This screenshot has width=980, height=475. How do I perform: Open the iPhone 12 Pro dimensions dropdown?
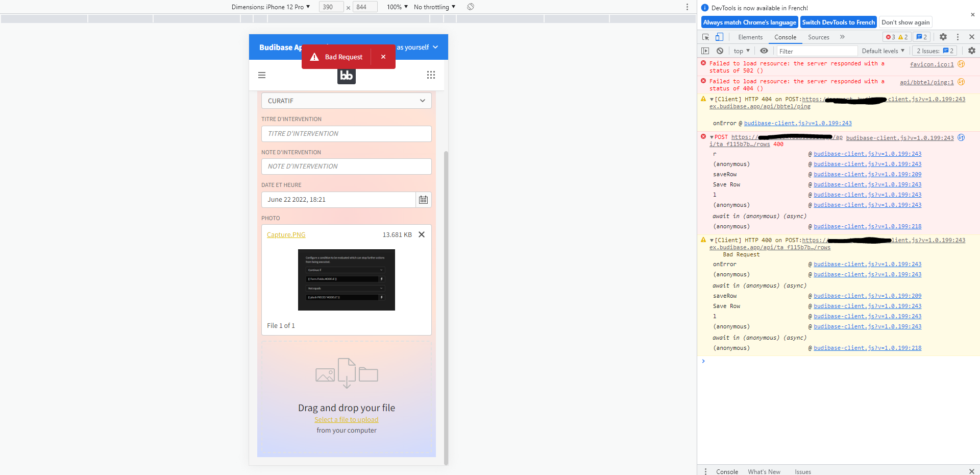click(x=271, y=7)
